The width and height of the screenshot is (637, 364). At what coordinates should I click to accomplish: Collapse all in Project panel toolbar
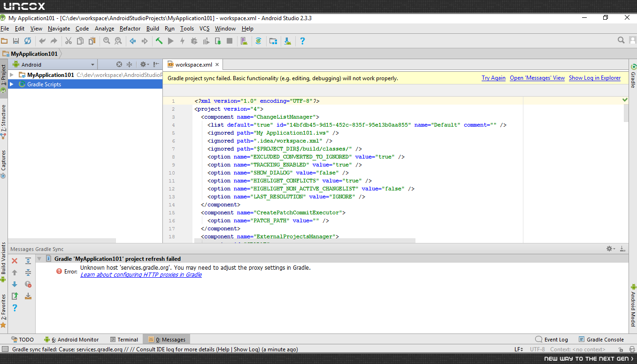(x=130, y=65)
